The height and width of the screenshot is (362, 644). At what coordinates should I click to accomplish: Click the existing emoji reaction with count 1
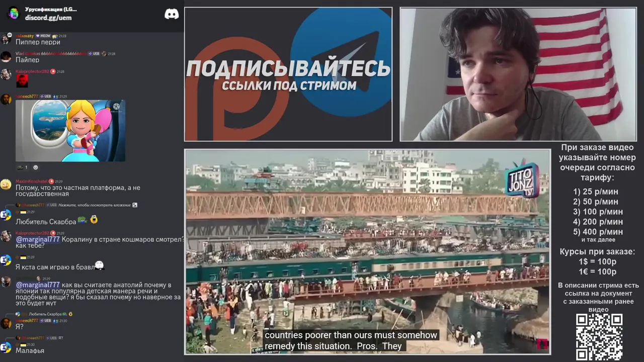tap(23, 167)
